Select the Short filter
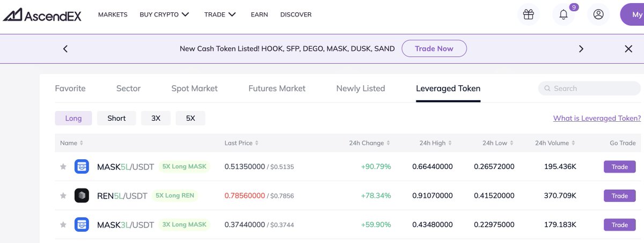This screenshot has width=644, height=243. coord(116,118)
